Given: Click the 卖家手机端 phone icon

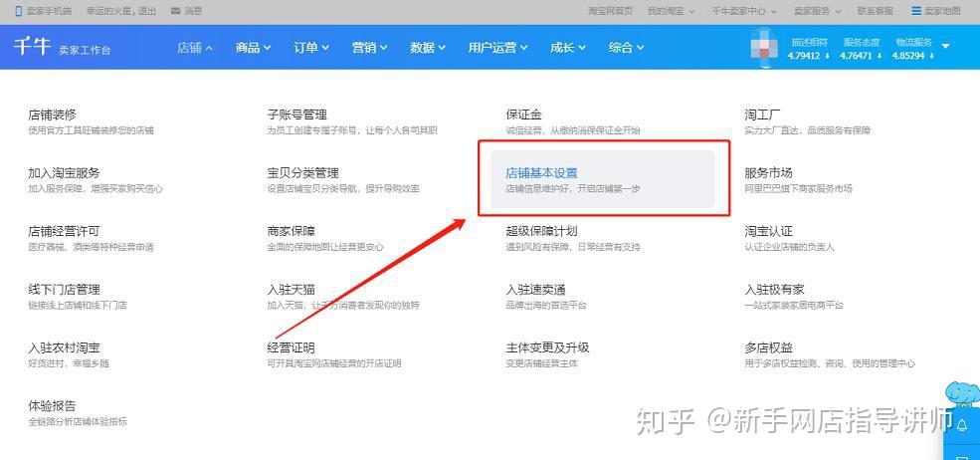Looking at the screenshot, I should 18,11.
